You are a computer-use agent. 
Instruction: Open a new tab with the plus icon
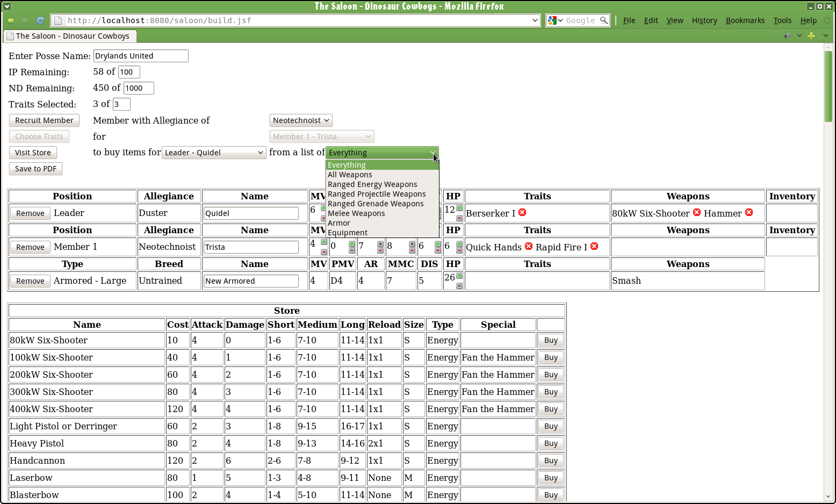click(x=811, y=35)
